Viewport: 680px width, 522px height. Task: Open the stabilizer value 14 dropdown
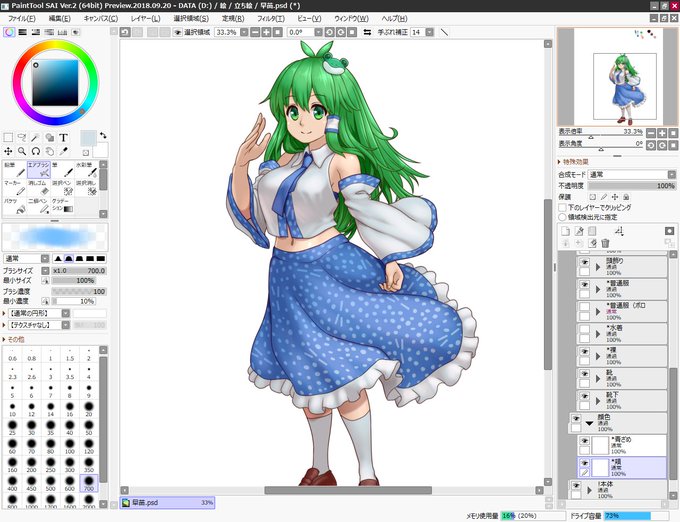[x=429, y=32]
